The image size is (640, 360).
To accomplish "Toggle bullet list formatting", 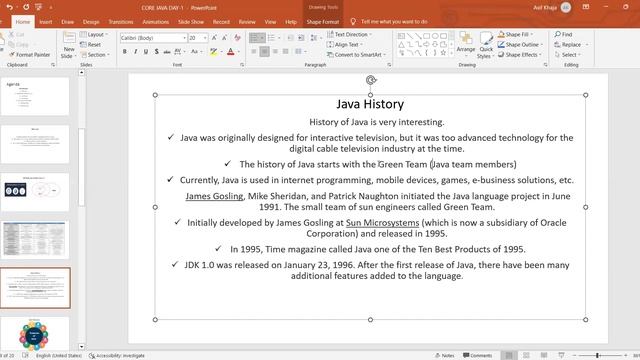I will point(257,38).
